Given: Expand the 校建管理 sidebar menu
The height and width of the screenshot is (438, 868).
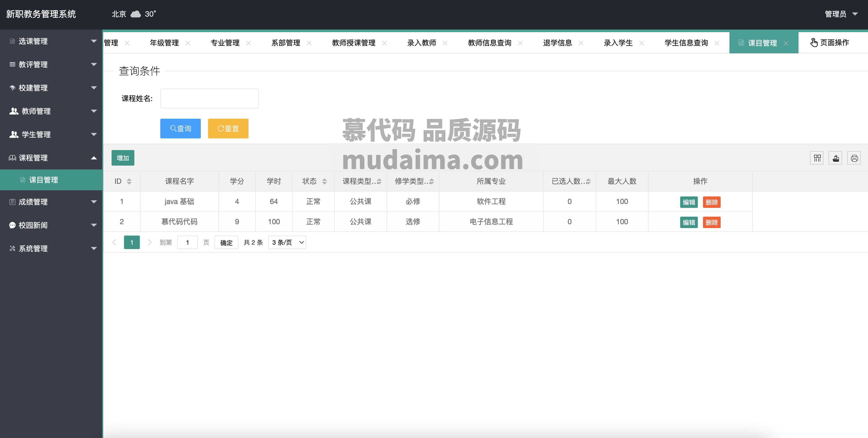Looking at the screenshot, I should (x=51, y=88).
